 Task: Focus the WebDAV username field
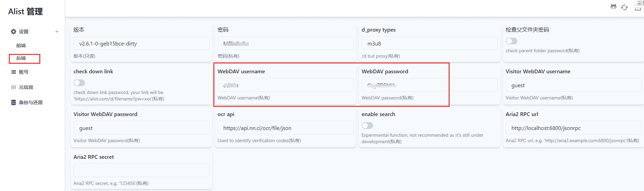285,85
